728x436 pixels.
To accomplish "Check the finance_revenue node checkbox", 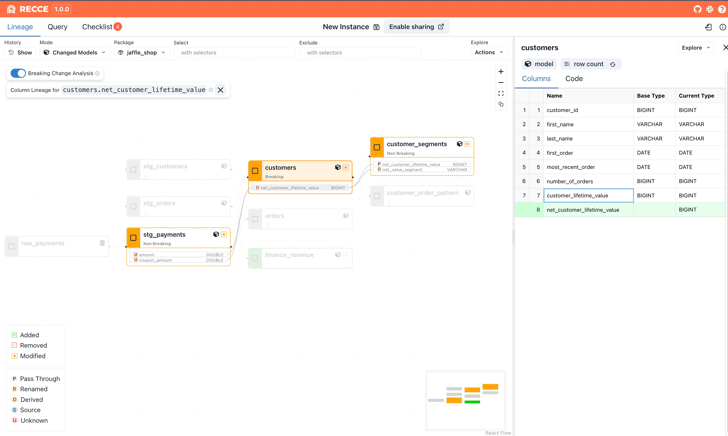I will click(255, 258).
